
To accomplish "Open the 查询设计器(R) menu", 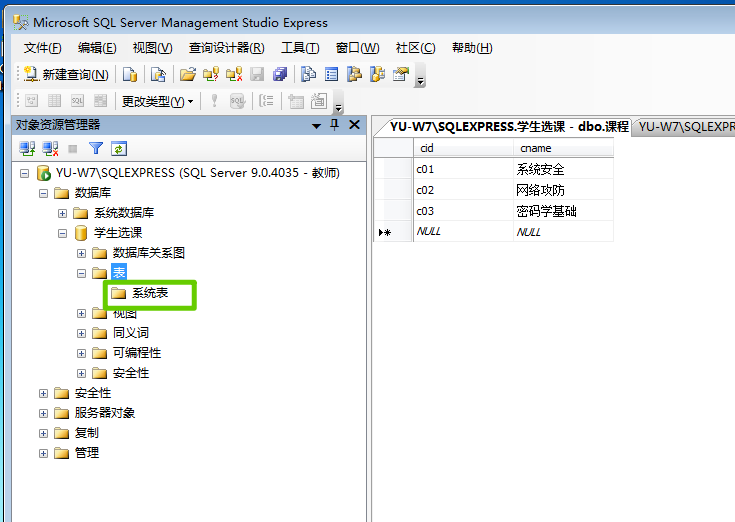I will [226, 48].
